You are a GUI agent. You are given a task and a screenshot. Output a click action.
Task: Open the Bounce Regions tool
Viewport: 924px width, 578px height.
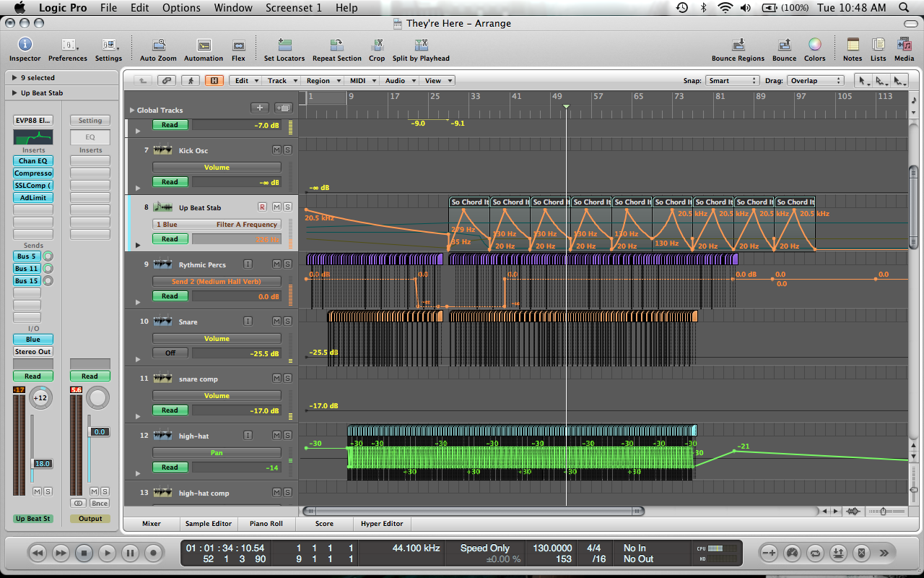[x=738, y=45]
